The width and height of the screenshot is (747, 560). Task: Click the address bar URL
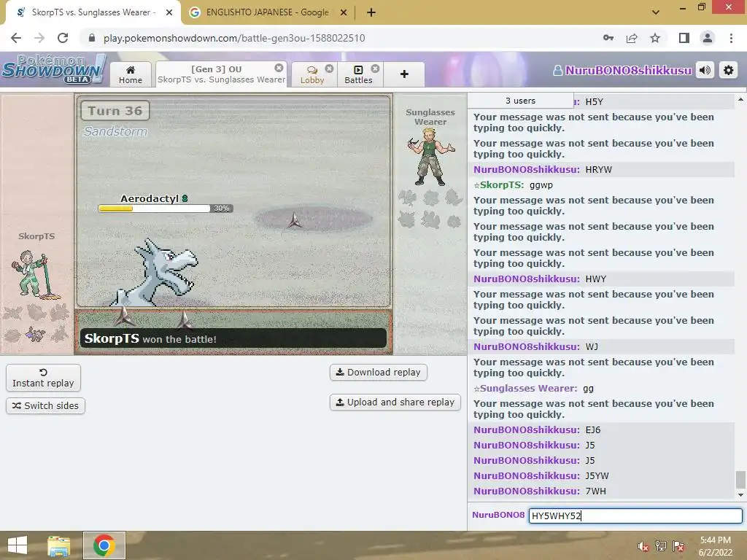(234, 38)
